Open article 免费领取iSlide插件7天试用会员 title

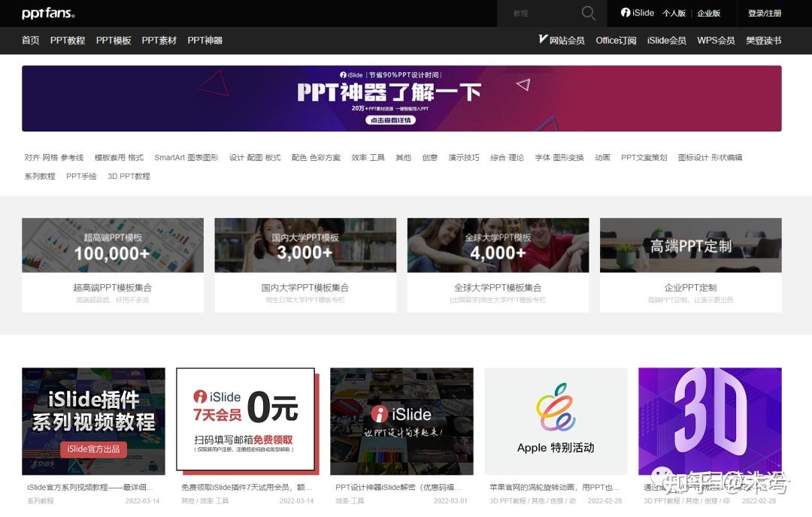(247, 488)
